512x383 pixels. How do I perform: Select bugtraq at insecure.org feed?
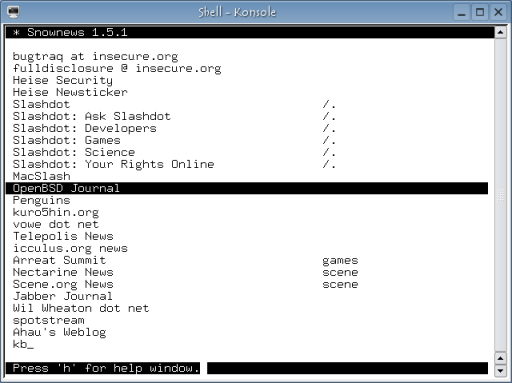coord(95,56)
